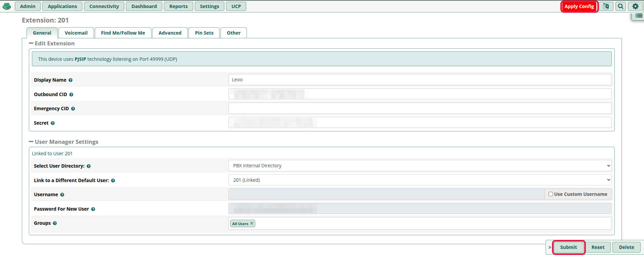Open the Select User Directory dropdown

click(x=420, y=166)
